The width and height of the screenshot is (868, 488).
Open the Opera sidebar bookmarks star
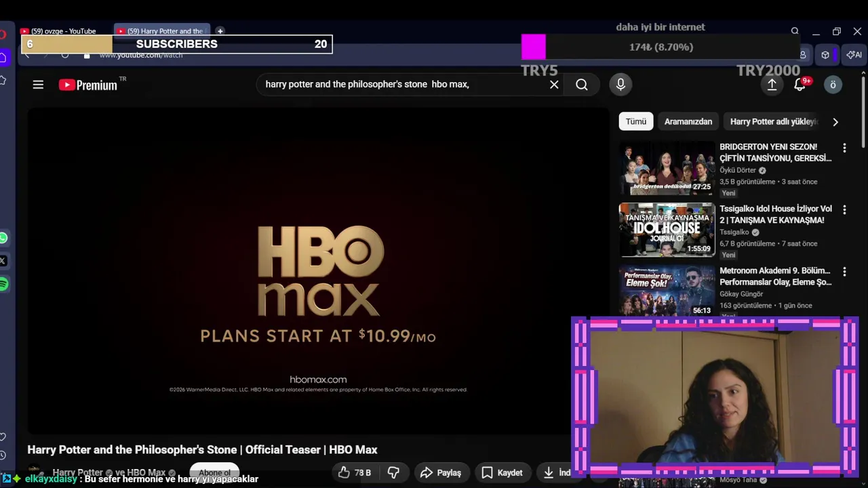coord(3,80)
